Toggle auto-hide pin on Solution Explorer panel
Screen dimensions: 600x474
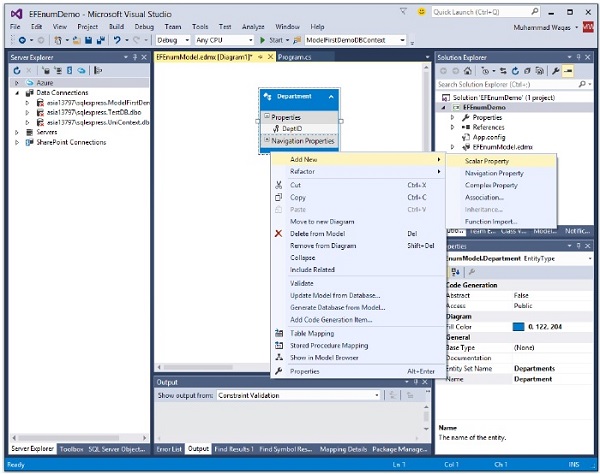pos(578,57)
